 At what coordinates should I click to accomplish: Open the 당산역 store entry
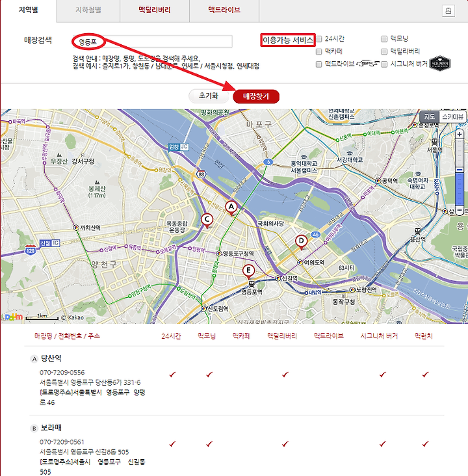(x=51, y=358)
